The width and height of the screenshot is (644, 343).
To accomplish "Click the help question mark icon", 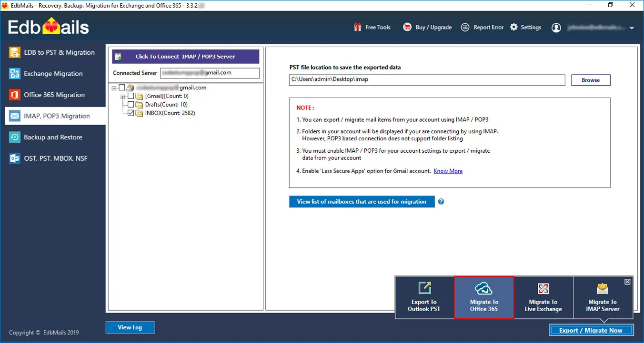I will [441, 201].
